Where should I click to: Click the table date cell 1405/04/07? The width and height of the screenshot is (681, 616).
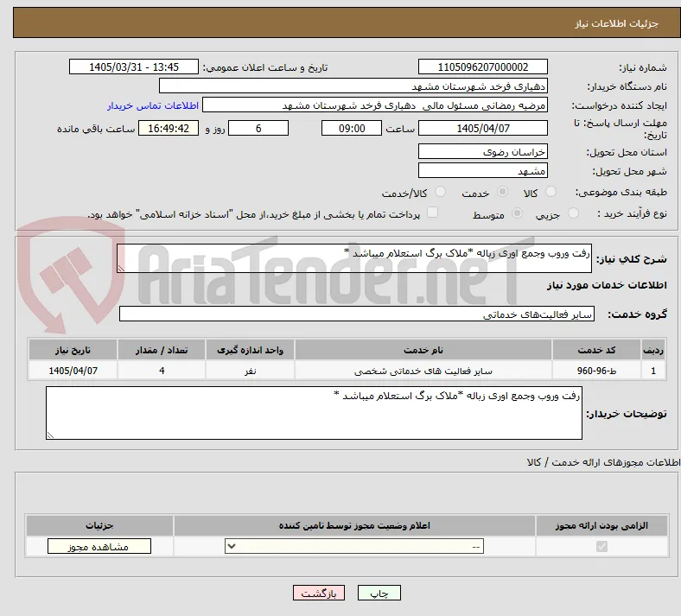point(73,371)
